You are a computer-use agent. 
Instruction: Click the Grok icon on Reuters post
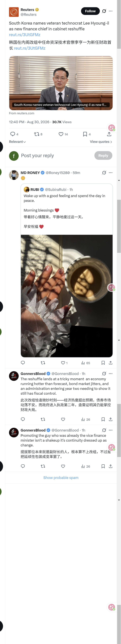coord(104,11)
